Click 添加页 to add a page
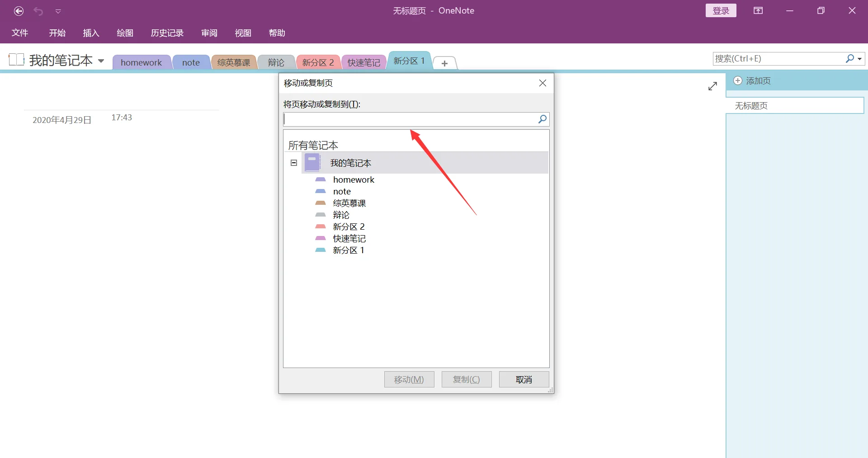The height and width of the screenshot is (458, 868). (x=758, y=81)
